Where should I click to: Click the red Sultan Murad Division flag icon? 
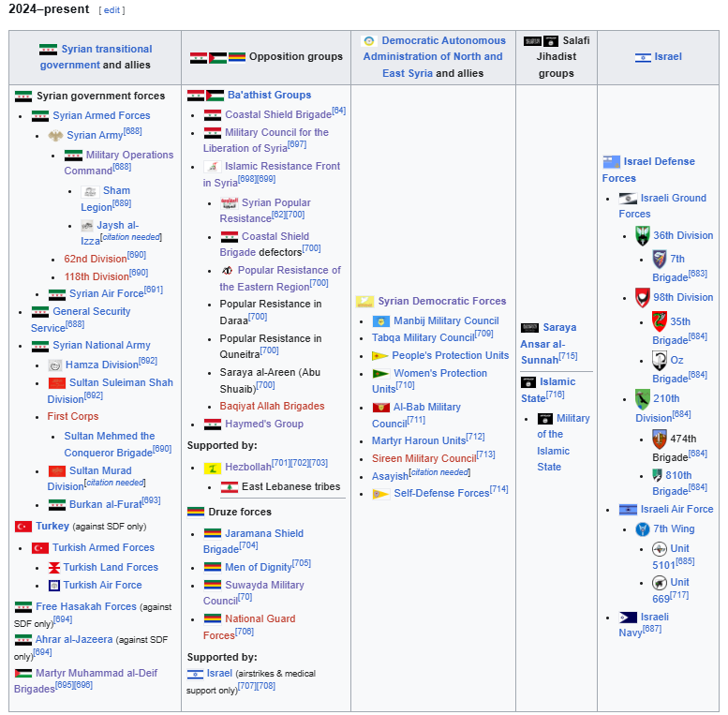[57, 471]
